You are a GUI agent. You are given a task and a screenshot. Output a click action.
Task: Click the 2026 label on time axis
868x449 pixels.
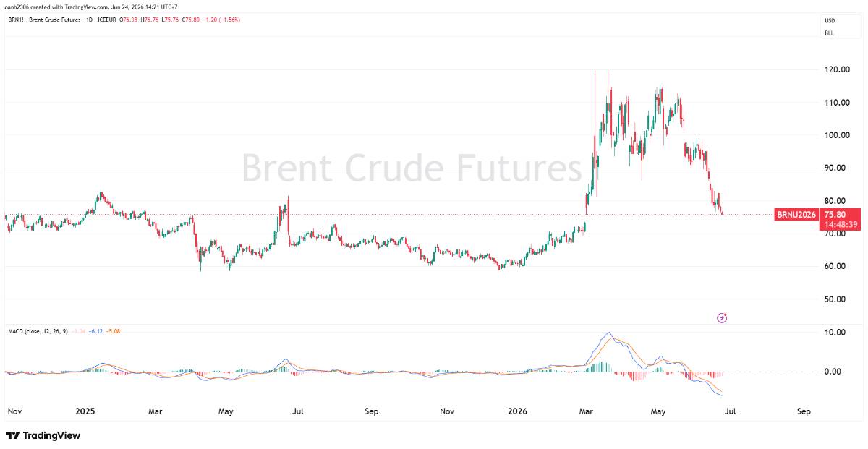[517, 411]
